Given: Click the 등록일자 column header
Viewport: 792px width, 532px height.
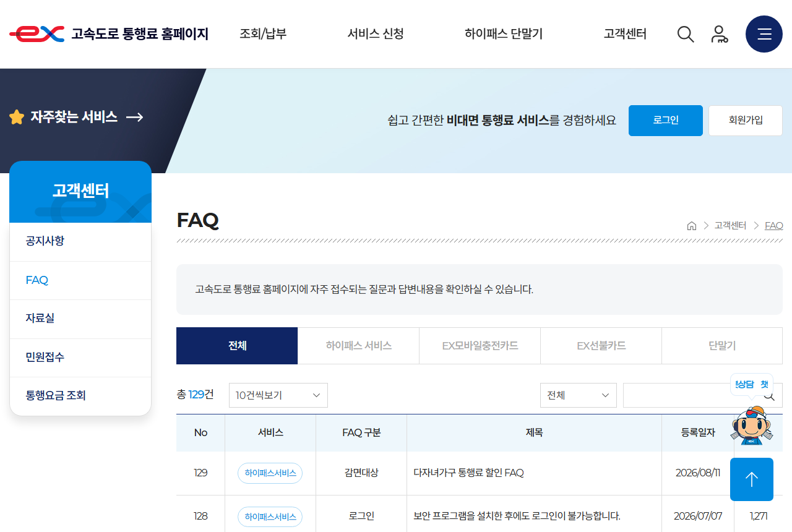Looking at the screenshot, I should tap(698, 433).
